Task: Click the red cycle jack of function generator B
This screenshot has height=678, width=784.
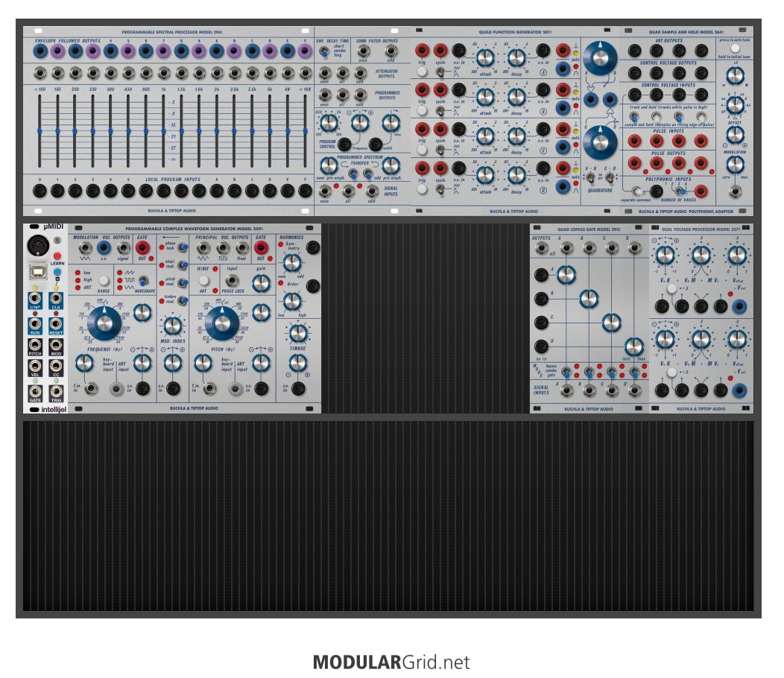Action: click(440, 89)
